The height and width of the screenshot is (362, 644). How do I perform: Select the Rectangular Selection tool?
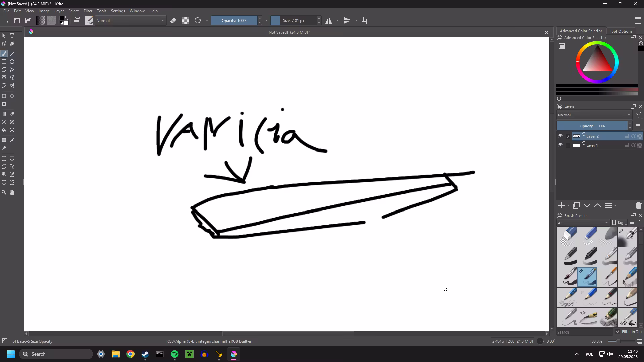(x=4, y=158)
